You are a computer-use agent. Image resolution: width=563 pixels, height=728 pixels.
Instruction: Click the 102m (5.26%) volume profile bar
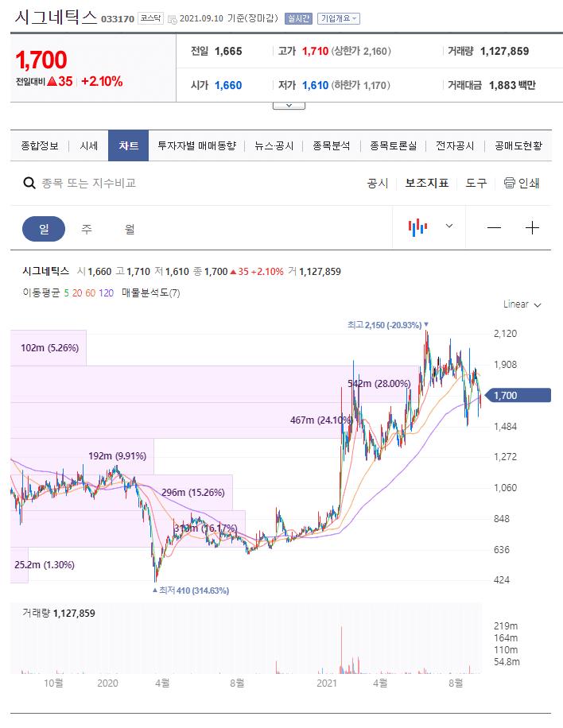[49, 348]
